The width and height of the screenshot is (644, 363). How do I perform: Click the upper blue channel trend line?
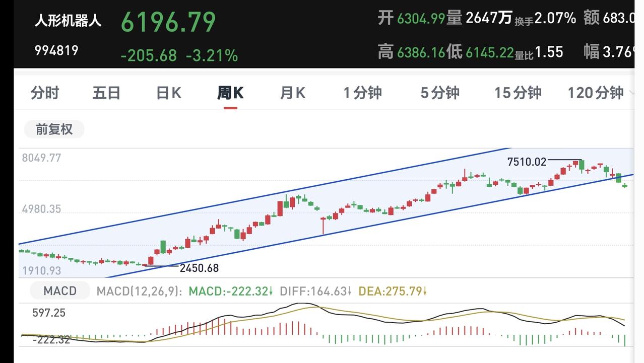click(265, 195)
